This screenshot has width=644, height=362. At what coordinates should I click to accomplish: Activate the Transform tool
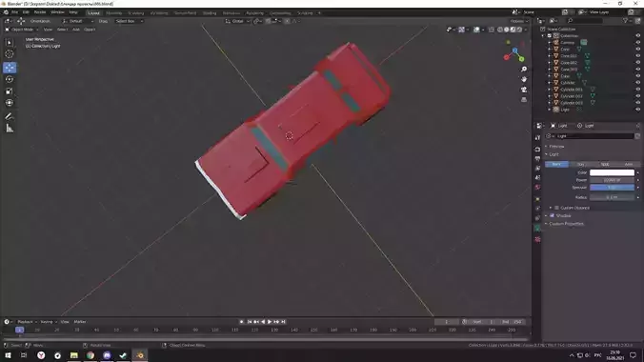tap(10, 103)
